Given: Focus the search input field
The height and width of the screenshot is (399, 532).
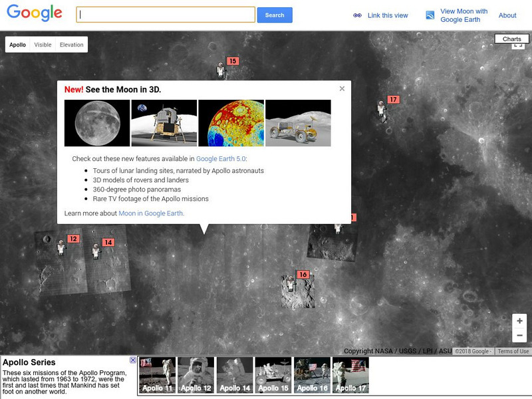Looking at the screenshot, I should (166, 15).
